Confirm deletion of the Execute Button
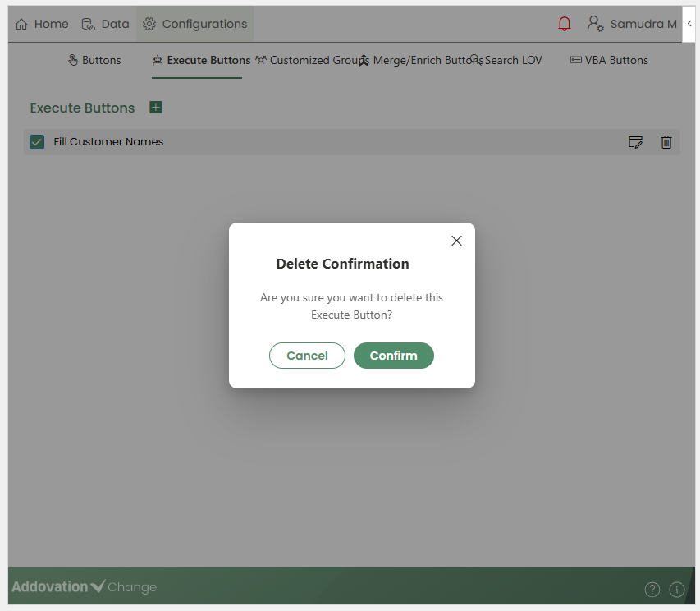This screenshot has width=700, height=611. (x=393, y=356)
